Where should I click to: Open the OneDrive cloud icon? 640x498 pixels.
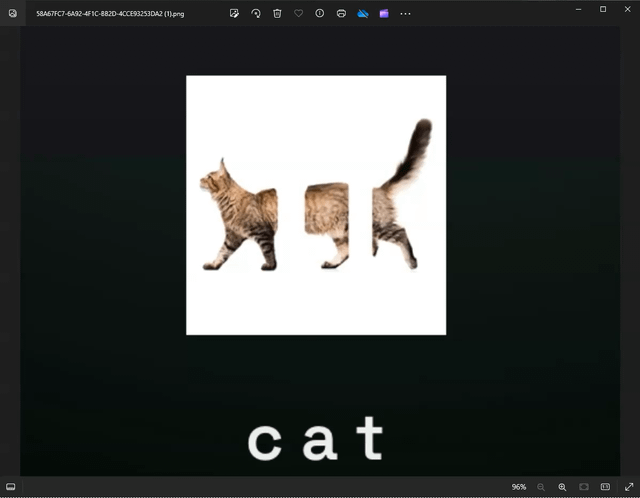[363, 14]
